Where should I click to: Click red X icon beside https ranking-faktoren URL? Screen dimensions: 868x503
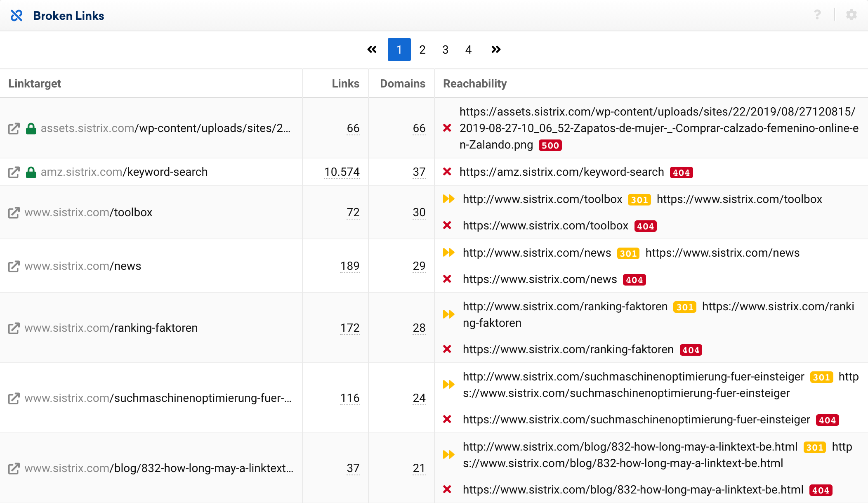coord(447,349)
